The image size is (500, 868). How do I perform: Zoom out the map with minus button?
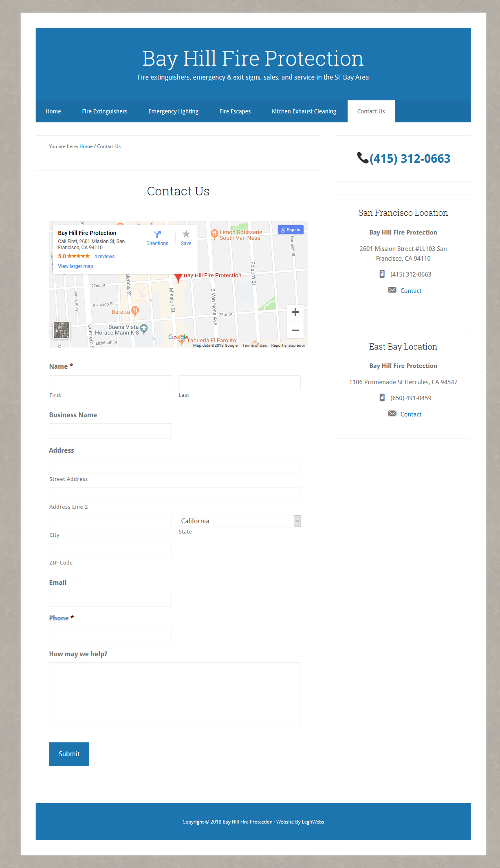[295, 330]
